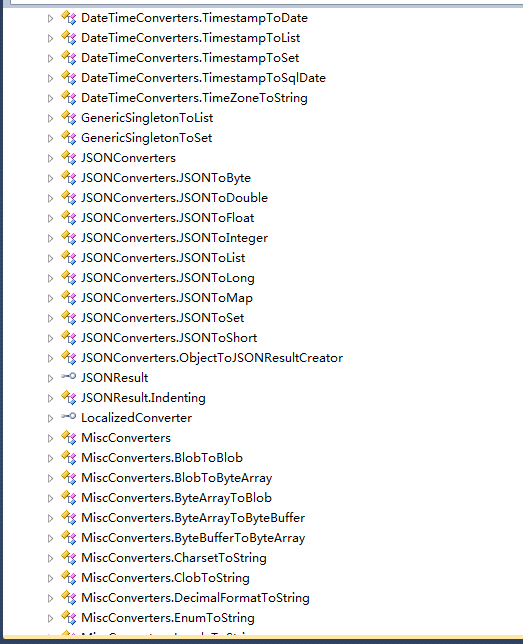Click the class icon beside MiscConverters

point(69,437)
